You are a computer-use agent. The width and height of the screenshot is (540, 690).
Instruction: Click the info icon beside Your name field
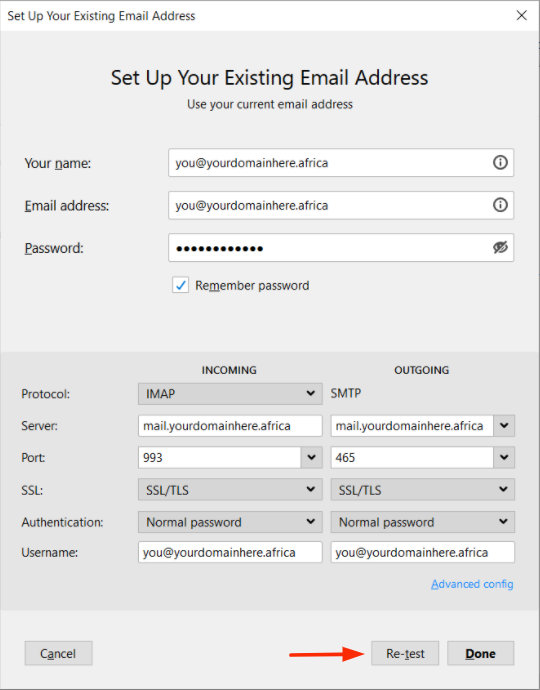point(500,163)
